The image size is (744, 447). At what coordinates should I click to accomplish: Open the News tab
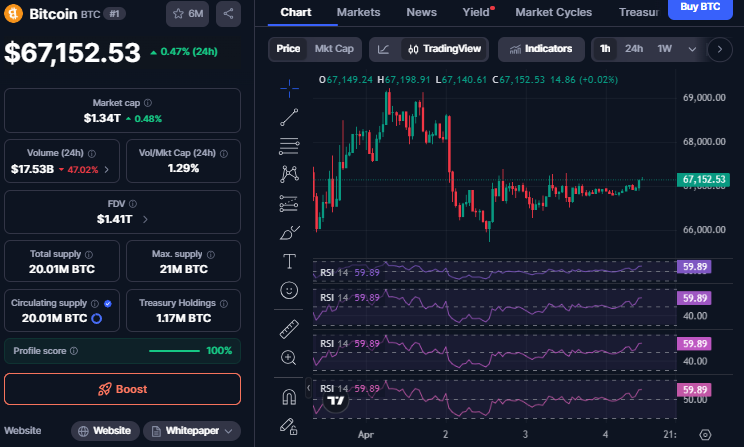(421, 12)
